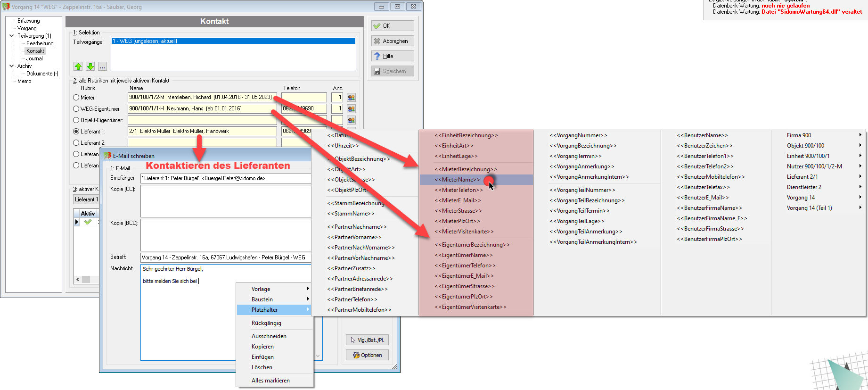
Task: Click the Vlg./Bst./Pl. button
Action: [368, 340]
